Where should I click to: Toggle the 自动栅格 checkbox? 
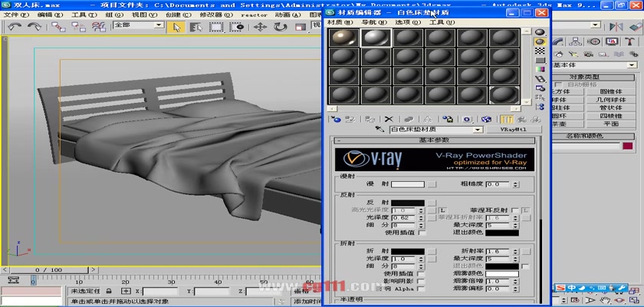click(x=559, y=84)
